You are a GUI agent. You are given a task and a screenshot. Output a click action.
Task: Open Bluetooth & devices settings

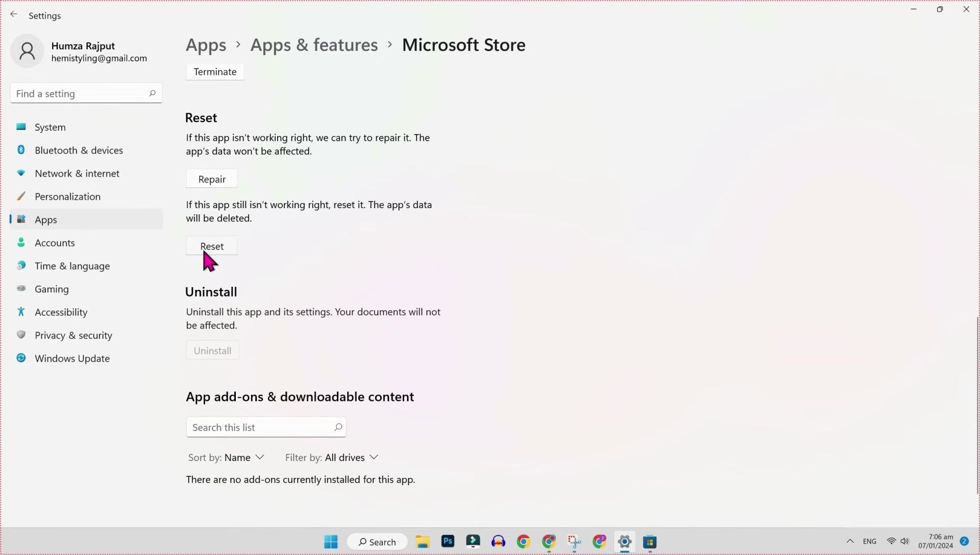86,150
